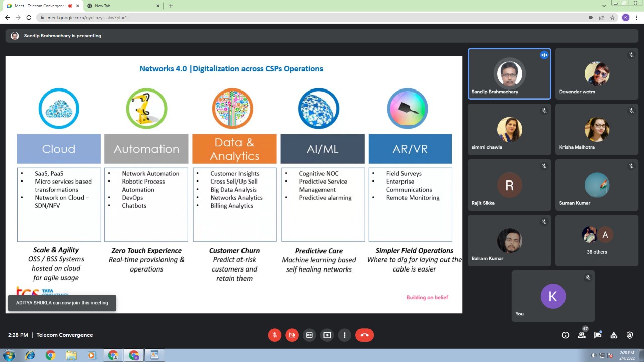Screen dimensions: 644x362
Task: Open the Activities panel
Action: click(614, 335)
